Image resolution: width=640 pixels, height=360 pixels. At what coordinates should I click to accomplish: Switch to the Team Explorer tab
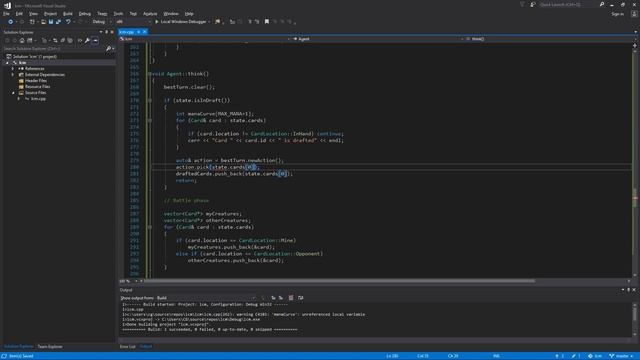pyautogui.click(x=50, y=347)
